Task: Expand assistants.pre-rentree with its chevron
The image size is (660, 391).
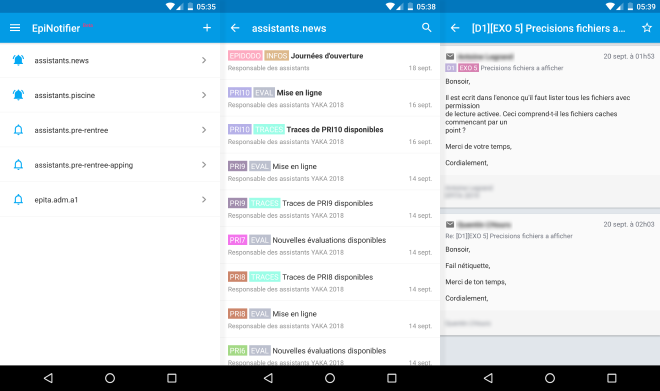Action: [204, 130]
